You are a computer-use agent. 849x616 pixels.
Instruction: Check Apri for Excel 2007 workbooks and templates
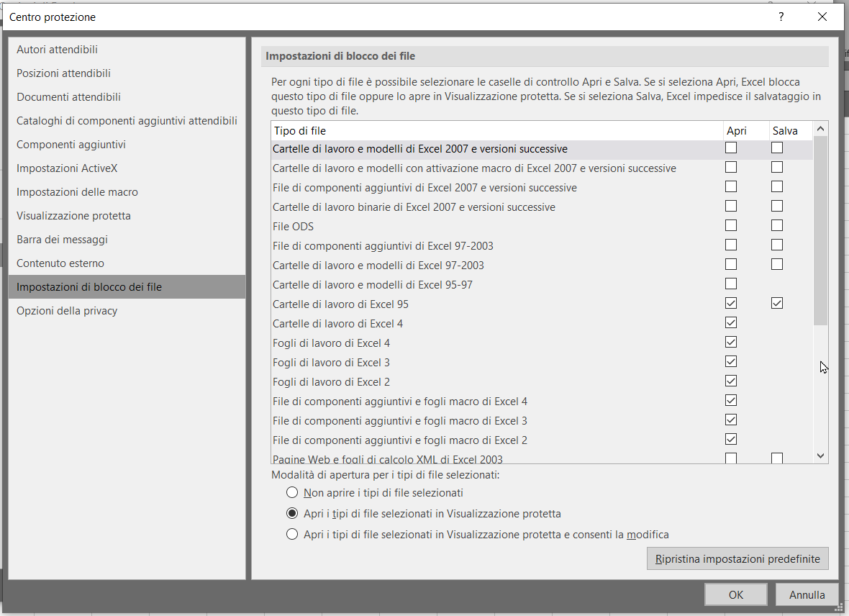(731, 148)
